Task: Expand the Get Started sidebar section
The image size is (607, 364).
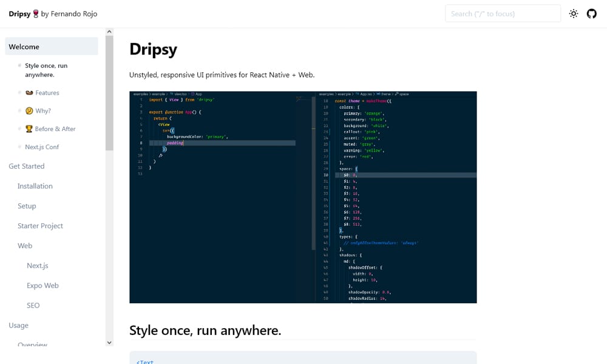Action: click(27, 166)
